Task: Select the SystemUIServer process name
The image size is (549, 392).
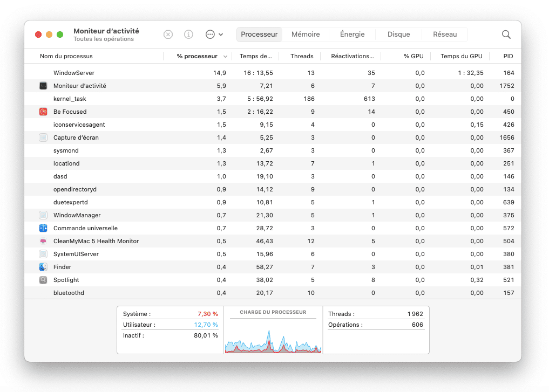Action: pos(76,254)
